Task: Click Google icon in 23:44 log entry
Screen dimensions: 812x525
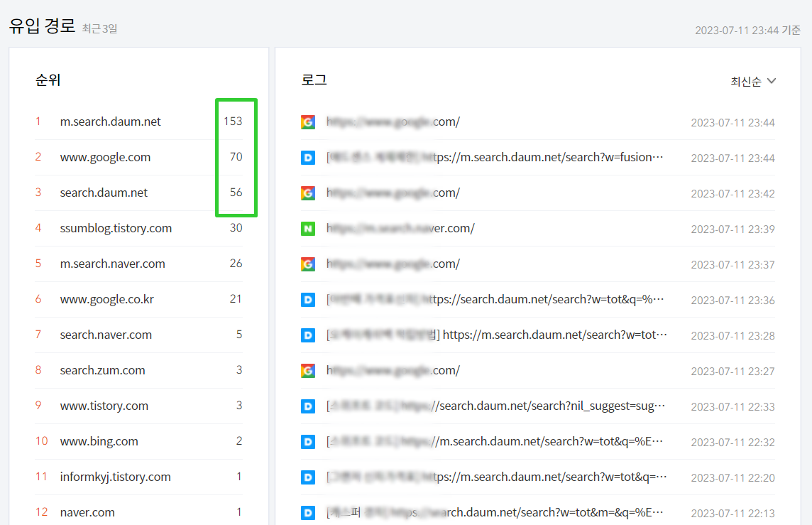Action: coord(308,122)
